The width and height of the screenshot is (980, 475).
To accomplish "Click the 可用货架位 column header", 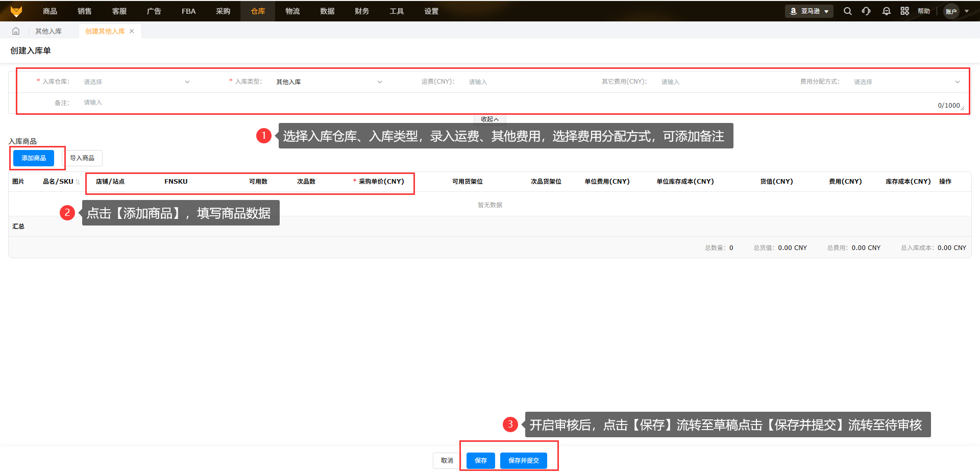I will [468, 182].
